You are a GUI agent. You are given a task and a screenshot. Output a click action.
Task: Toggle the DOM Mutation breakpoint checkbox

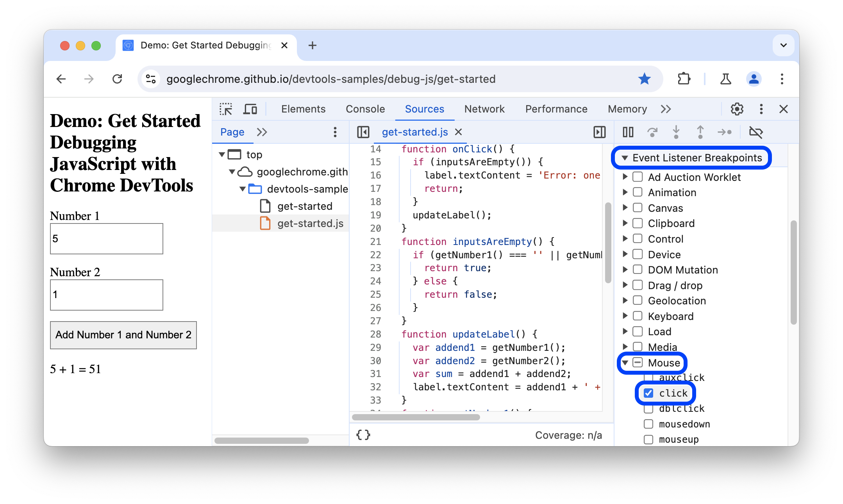[x=637, y=270]
